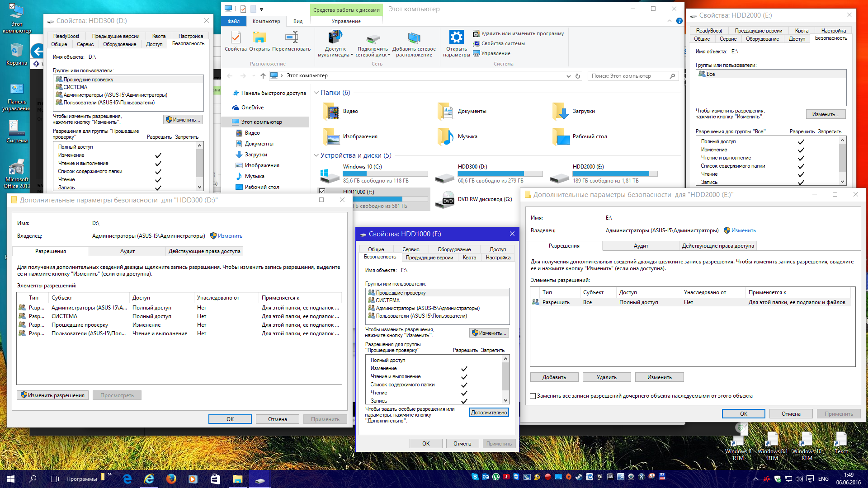Viewport: 868px width, 488px height.
Task: Open Аудит tab in HDD300 advanced security
Action: pos(127,251)
